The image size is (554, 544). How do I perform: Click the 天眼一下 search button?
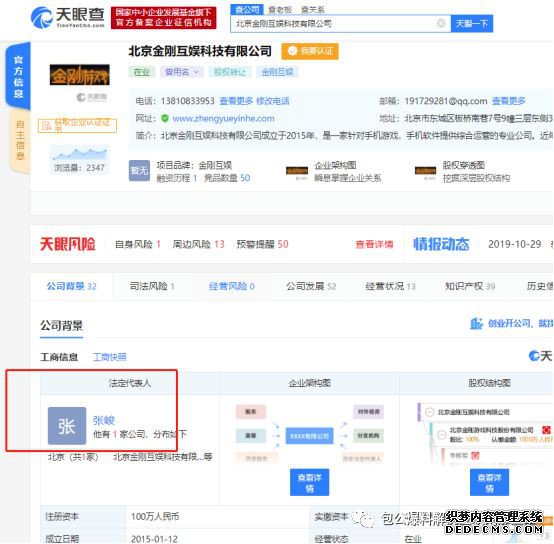(x=471, y=24)
